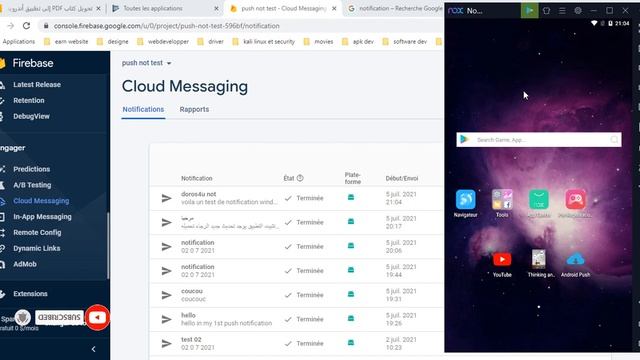Switch to Rapports tab

194,109
